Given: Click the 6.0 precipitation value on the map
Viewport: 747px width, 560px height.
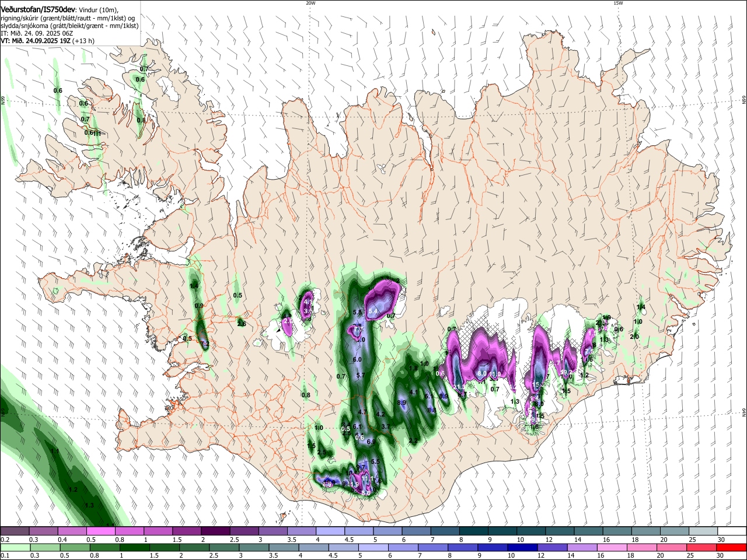Looking at the screenshot, I should click(x=357, y=360).
